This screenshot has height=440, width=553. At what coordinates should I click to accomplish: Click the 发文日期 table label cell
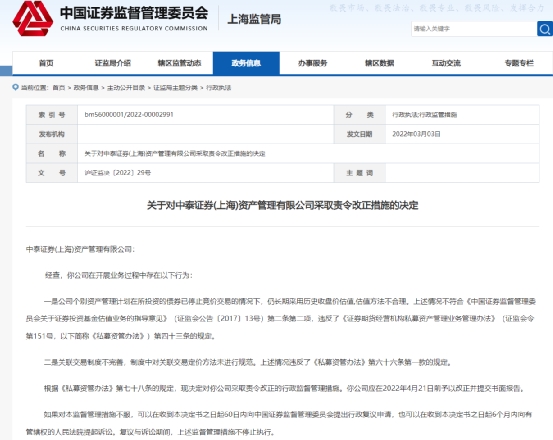click(x=360, y=134)
